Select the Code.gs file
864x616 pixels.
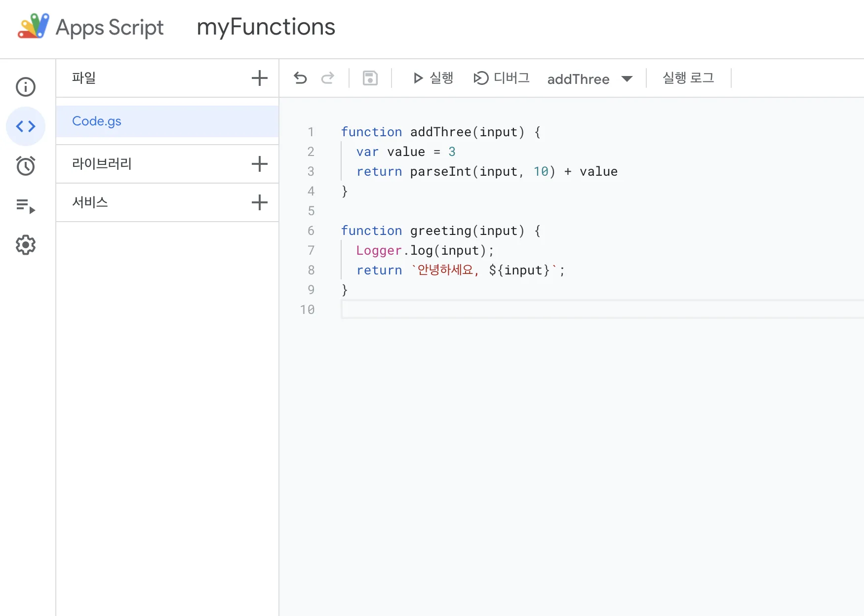[167, 121]
